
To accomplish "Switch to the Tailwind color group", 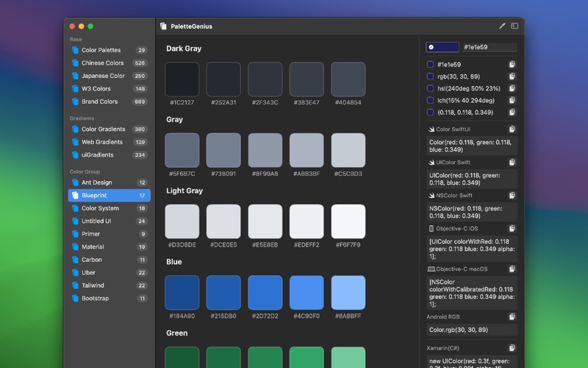I will 93,286.
